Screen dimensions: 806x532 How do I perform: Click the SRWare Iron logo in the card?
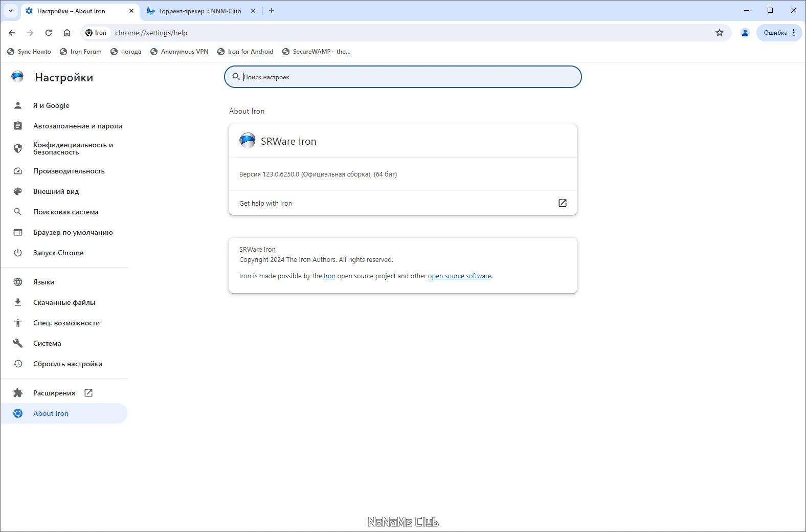pyautogui.click(x=248, y=141)
